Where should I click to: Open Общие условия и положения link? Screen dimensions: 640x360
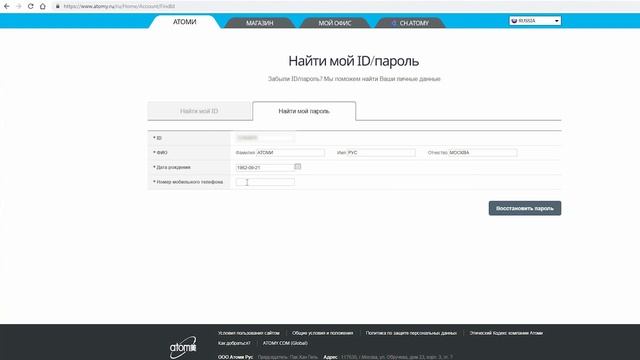pos(322,333)
